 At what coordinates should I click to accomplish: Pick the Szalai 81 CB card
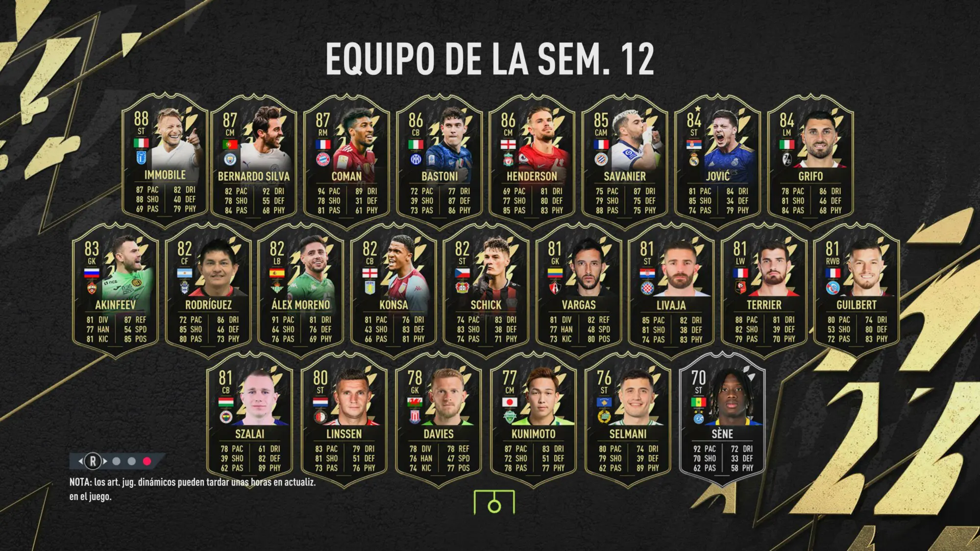(x=249, y=420)
